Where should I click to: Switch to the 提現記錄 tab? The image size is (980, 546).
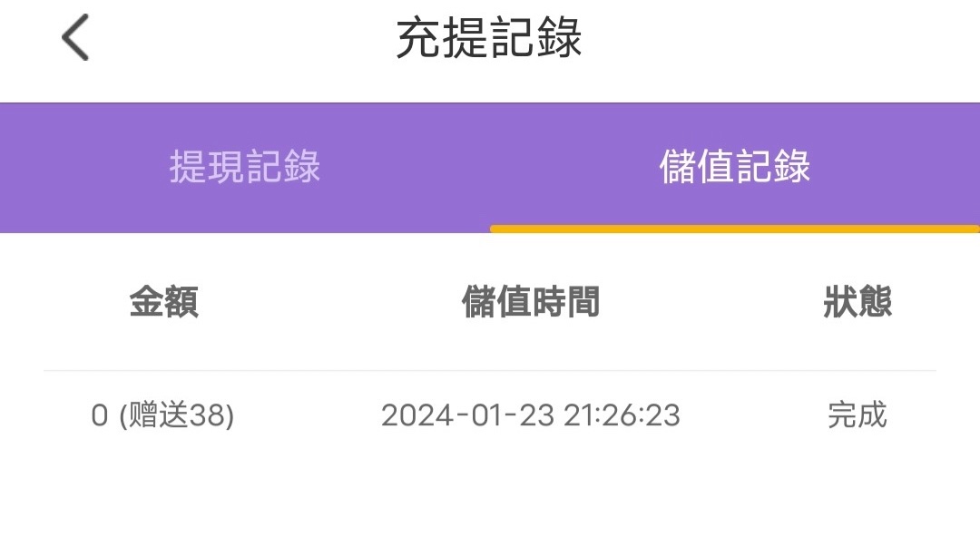point(245,168)
